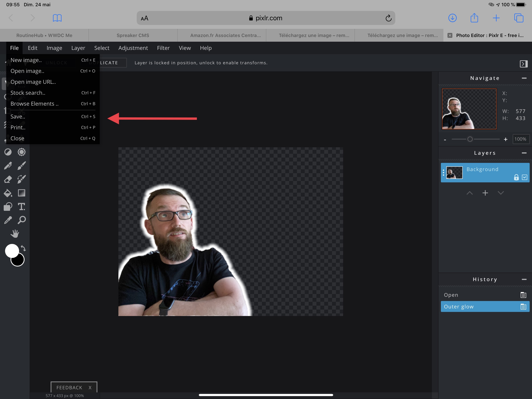Toggle Background layer visibility checkbox
The image size is (532, 399).
pyautogui.click(x=525, y=177)
